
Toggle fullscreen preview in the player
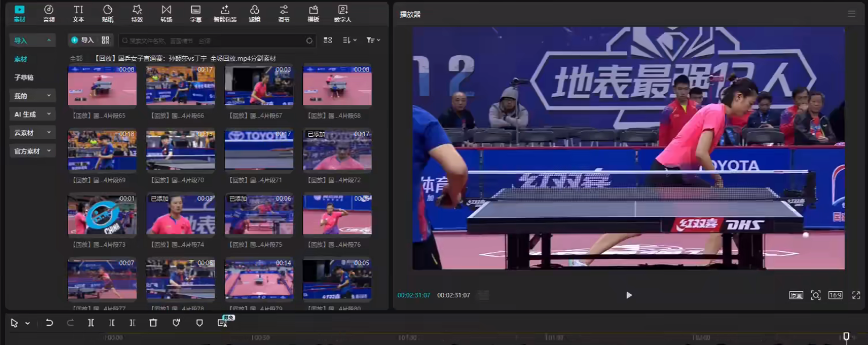(x=856, y=295)
